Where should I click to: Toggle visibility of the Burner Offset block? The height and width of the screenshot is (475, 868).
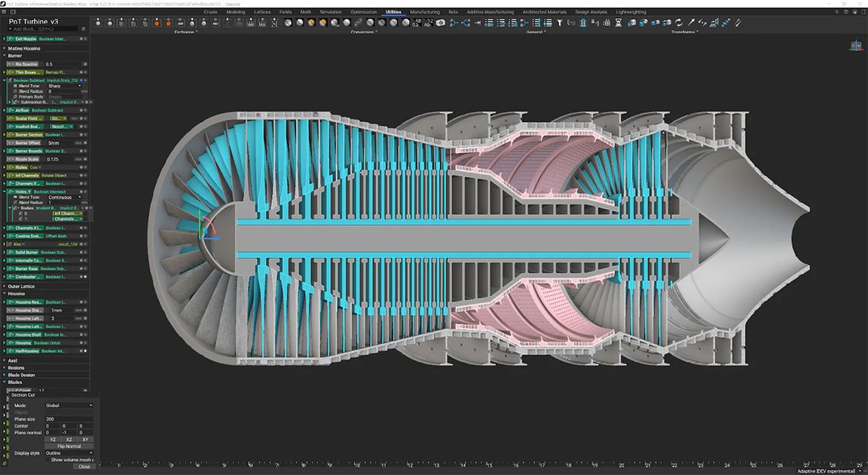click(x=85, y=142)
